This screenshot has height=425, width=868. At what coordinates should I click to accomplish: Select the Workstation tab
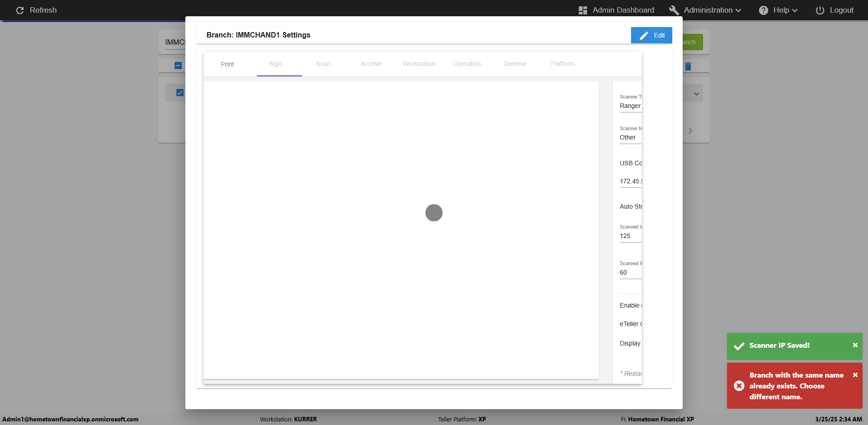[419, 64]
